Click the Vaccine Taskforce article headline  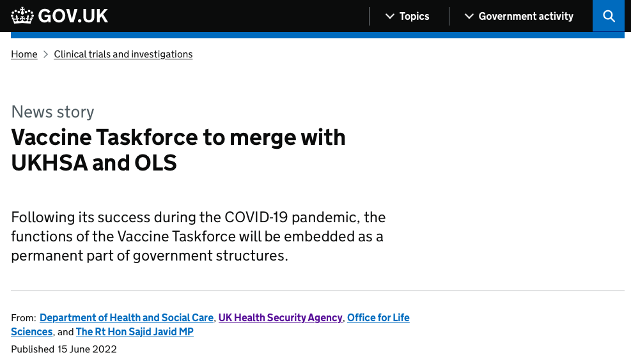point(178,149)
